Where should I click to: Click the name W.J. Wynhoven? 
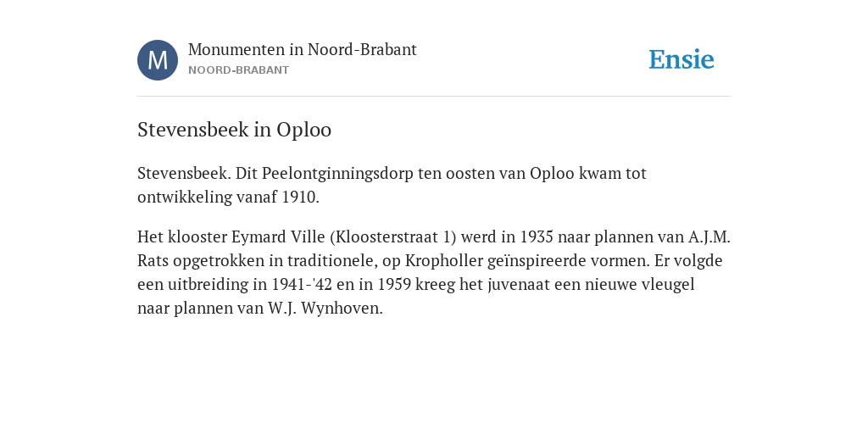(x=325, y=309)
